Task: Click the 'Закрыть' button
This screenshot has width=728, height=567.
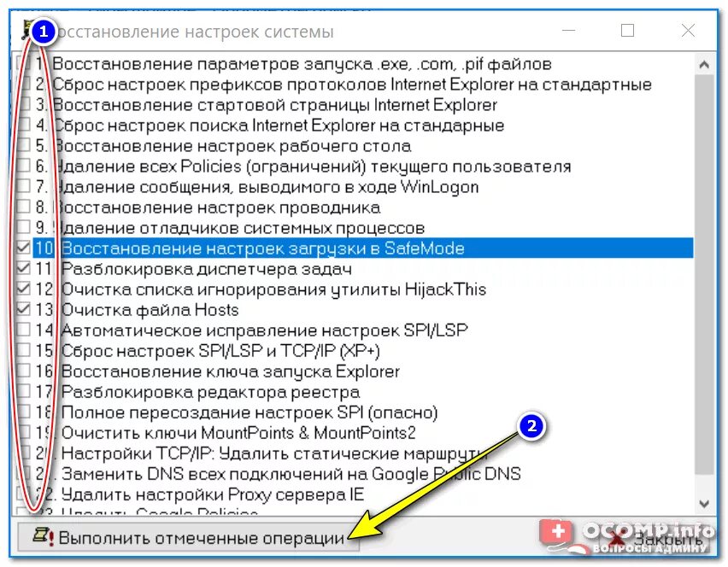Action: point(657,538)
